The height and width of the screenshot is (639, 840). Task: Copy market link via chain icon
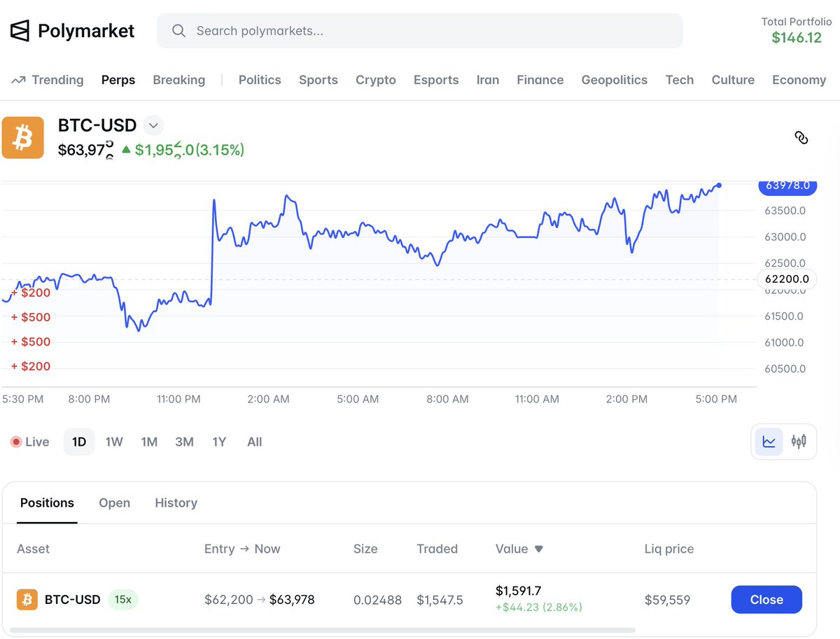(801, 137)
